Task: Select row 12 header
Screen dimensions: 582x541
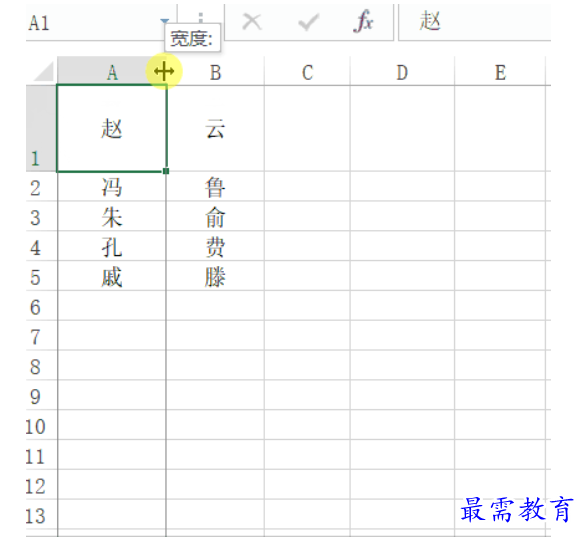Action: [x=41, y=485]
